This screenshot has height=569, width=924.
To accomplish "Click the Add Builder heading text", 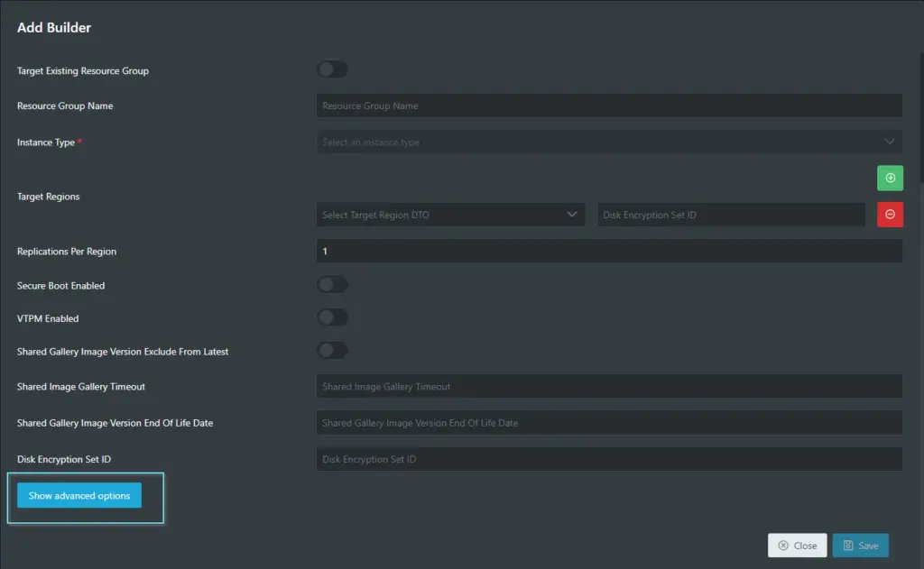I will [x=53, y=28].
